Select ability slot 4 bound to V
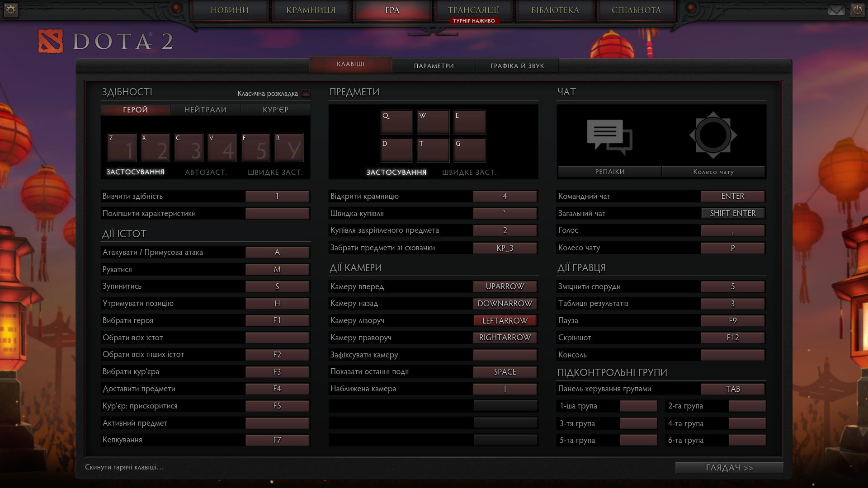Viewport: 868px width, 488px height. coord(222,148)
